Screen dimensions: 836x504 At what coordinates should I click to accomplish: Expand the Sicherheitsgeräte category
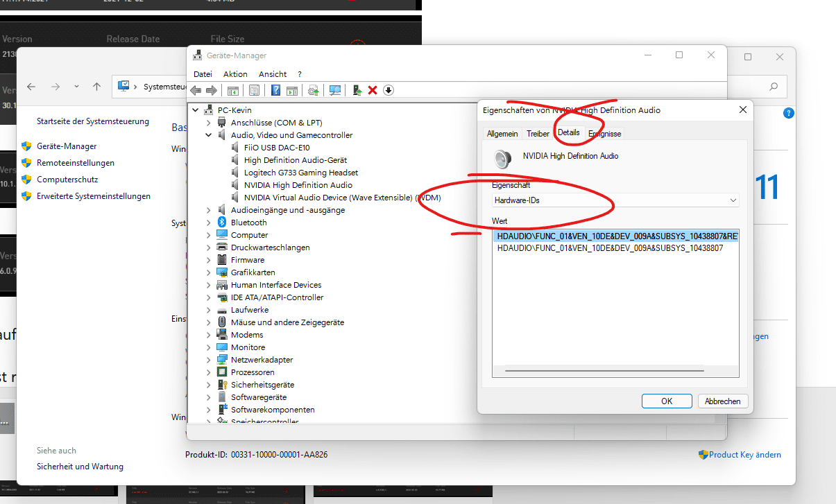(x=209, y=385)
